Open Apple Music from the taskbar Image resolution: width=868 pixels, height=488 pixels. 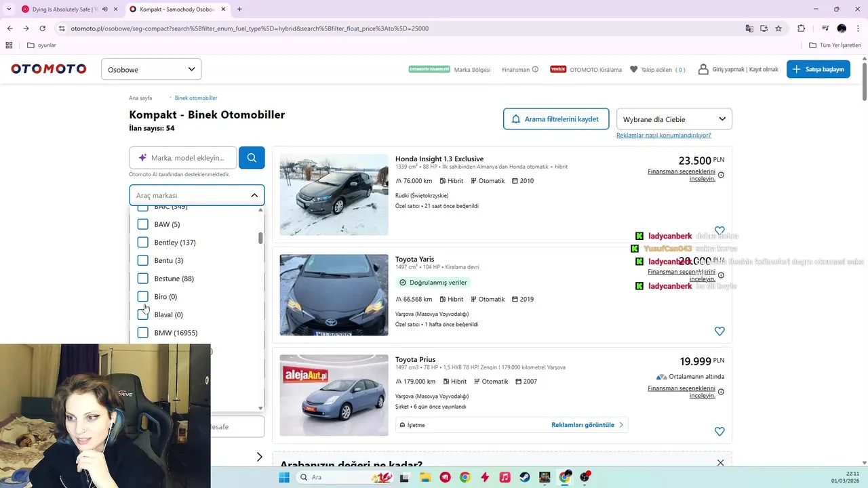click(505, 477)
